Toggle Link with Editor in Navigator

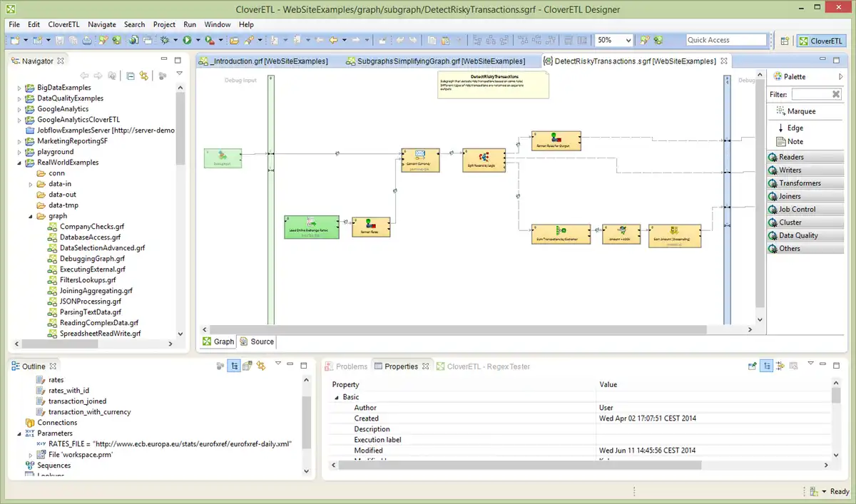pyautogui.click(x=143, y=76)
